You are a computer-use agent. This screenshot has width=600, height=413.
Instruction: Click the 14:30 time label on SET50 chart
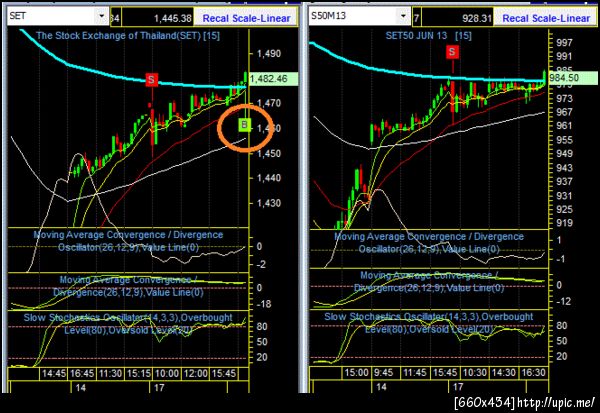pos(504,372)
